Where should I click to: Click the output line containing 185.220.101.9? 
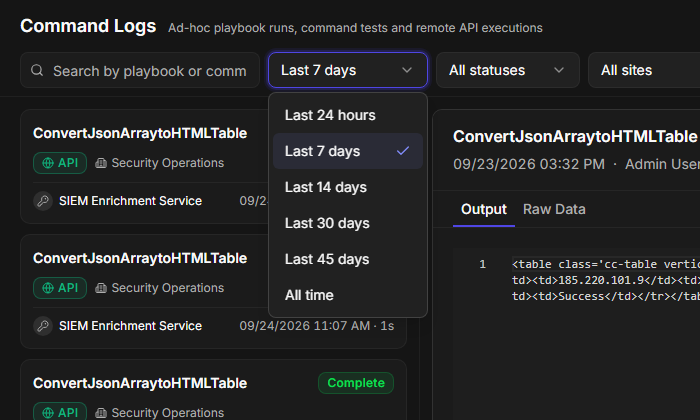606,280
